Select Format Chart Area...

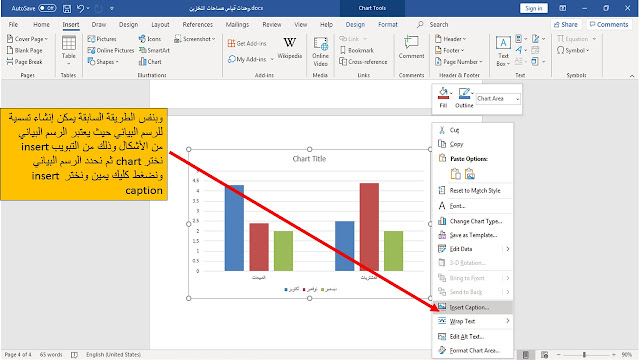point(472,351)
